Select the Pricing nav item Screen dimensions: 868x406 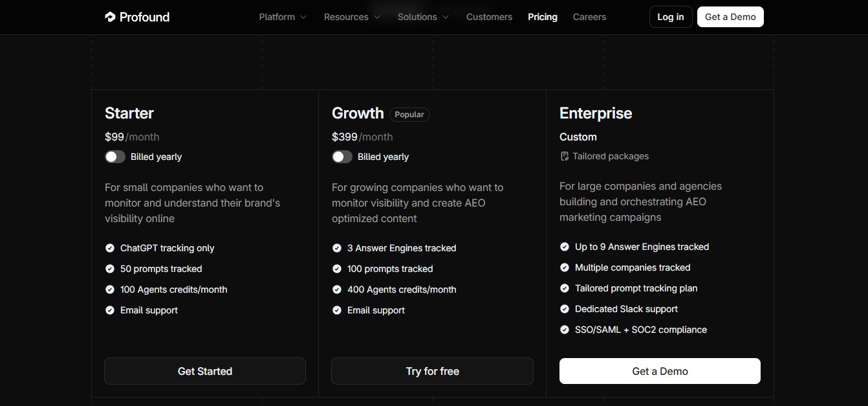(542, 17)
